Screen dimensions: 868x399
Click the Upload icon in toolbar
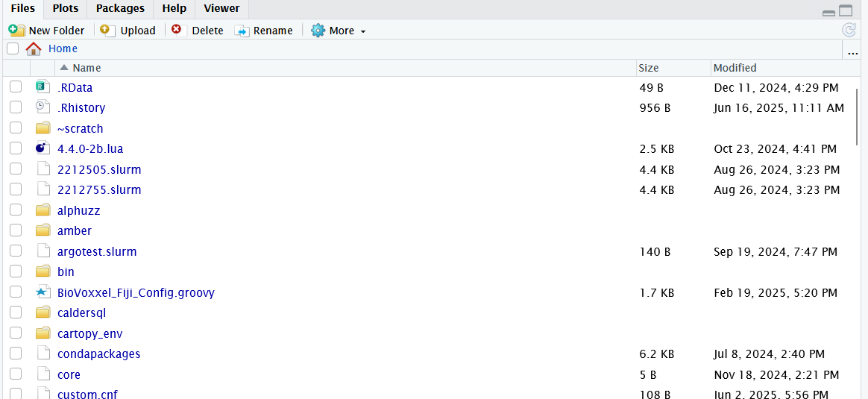(107, 30)
